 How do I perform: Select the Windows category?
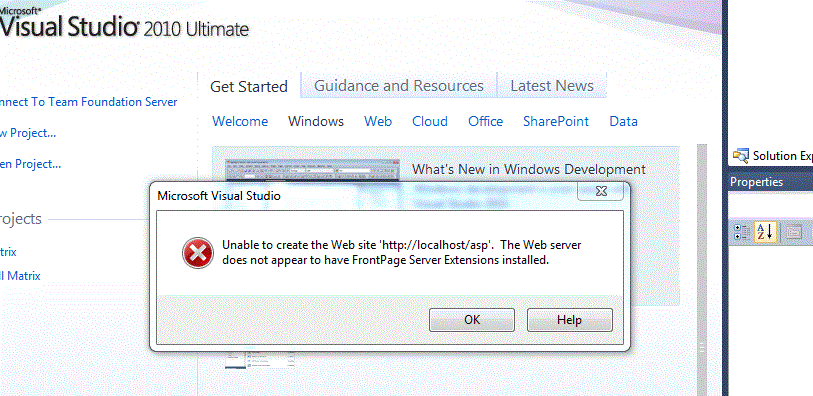(316, 121)
